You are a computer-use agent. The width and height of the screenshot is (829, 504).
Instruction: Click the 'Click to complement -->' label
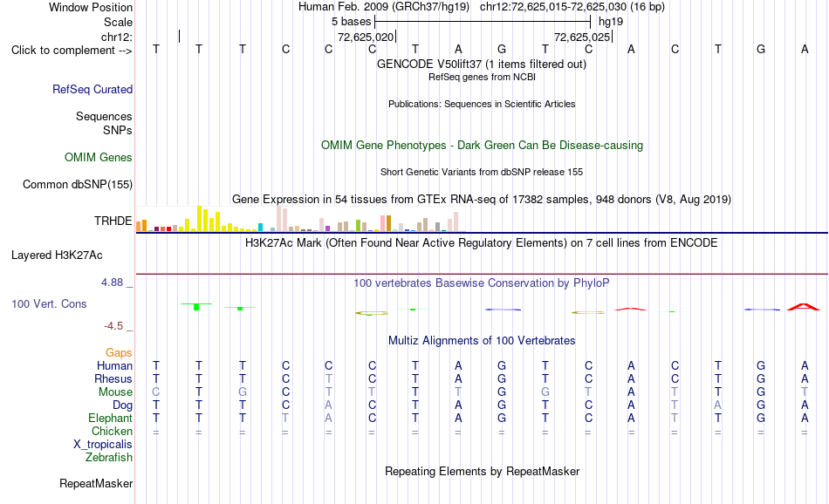pyautogui.click(x=72, y=51)
